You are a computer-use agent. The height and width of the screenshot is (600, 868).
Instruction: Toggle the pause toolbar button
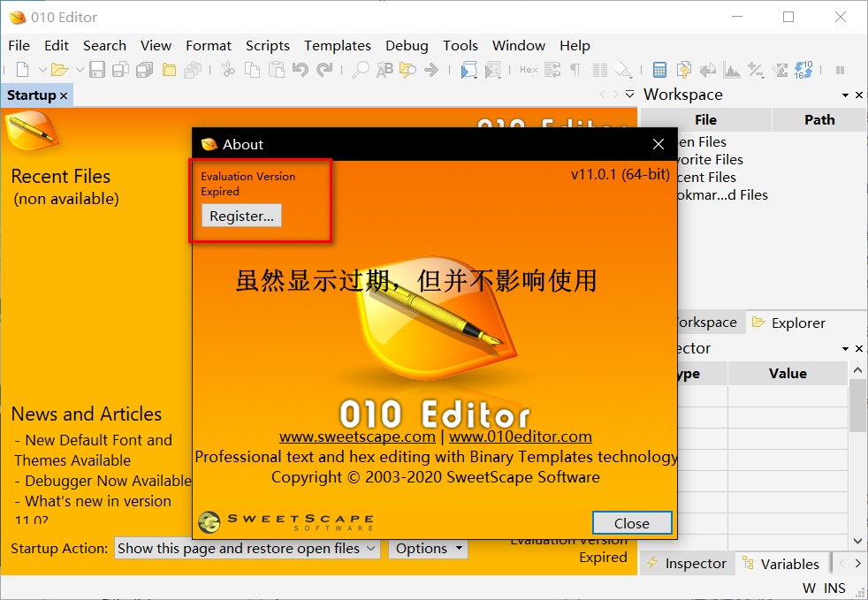(x=840, y=71)
